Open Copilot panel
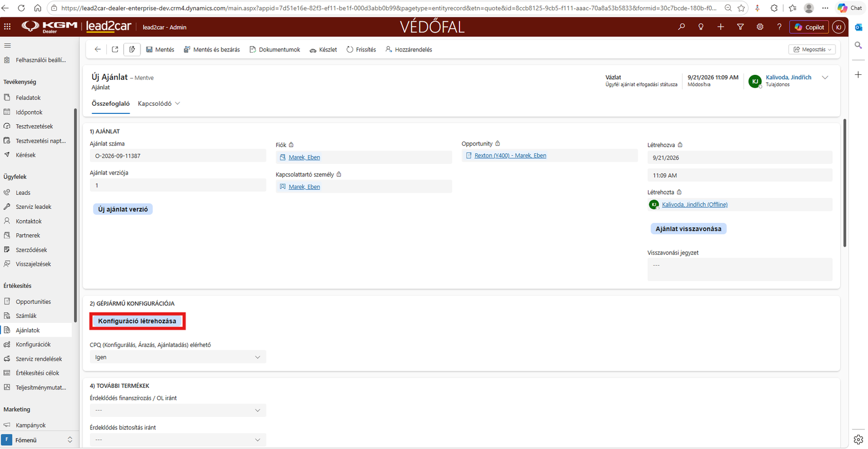This screenshot has width=868, height=449. click(809, 27)
